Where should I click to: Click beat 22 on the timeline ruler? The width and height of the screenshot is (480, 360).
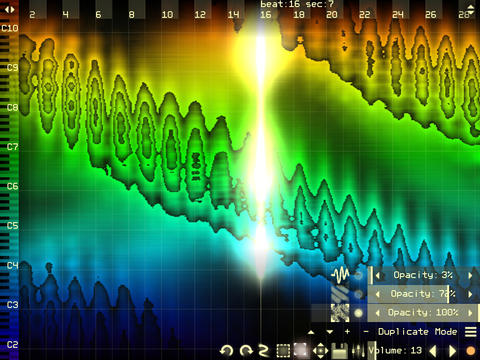tap(364, 14)
